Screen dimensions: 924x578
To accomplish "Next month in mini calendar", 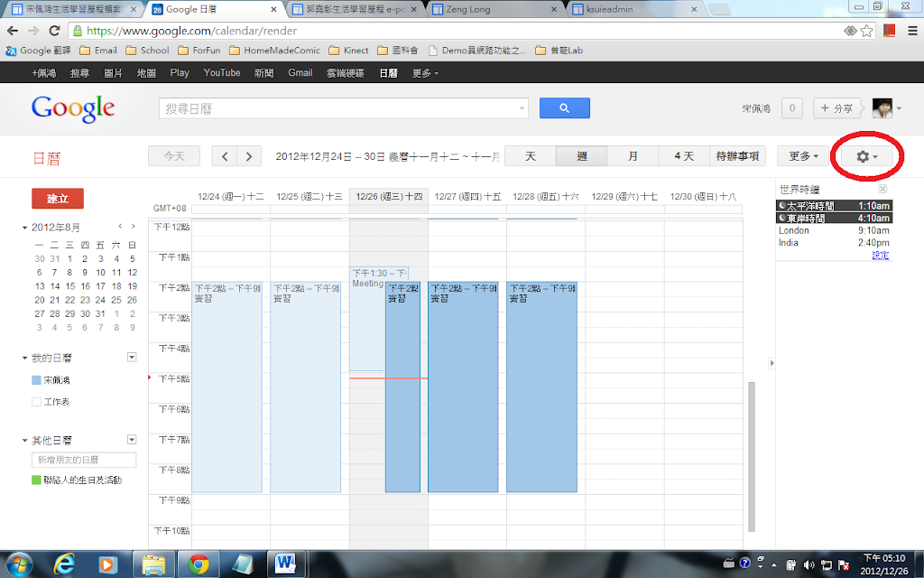I will pos(134,227).
